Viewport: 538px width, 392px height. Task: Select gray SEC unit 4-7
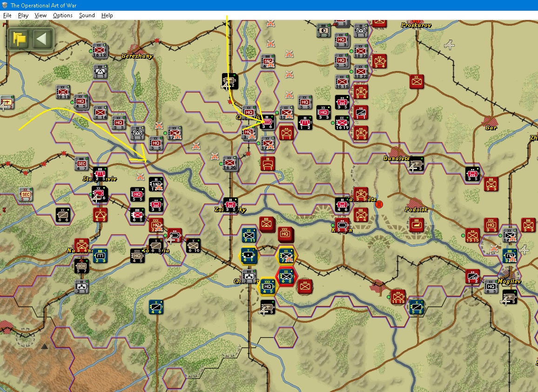click(x=81, y=164)
